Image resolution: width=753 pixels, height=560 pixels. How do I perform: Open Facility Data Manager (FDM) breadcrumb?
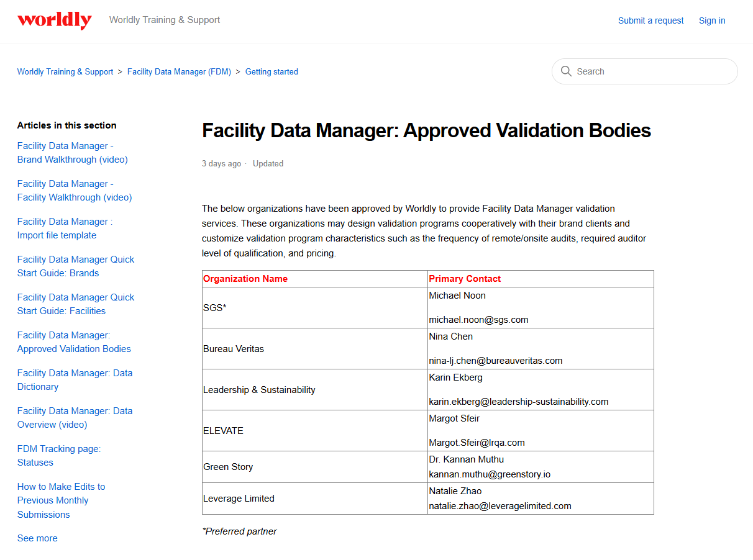179,72
